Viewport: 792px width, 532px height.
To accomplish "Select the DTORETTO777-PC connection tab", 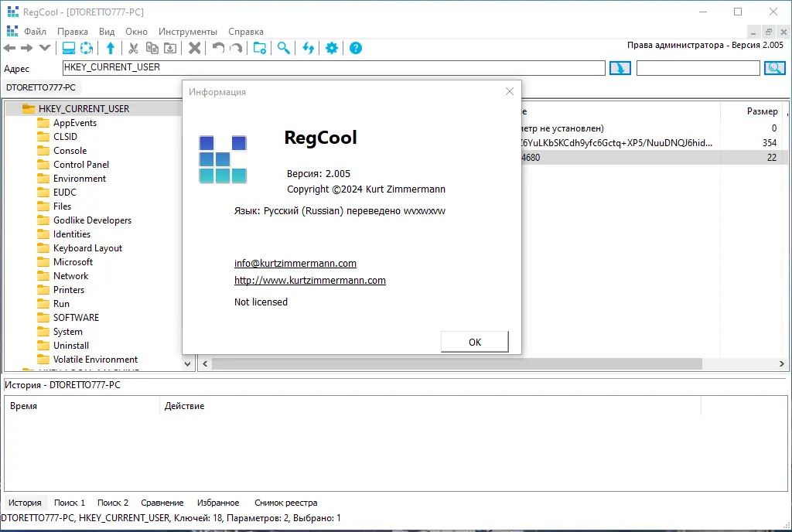I will point(41,87).
